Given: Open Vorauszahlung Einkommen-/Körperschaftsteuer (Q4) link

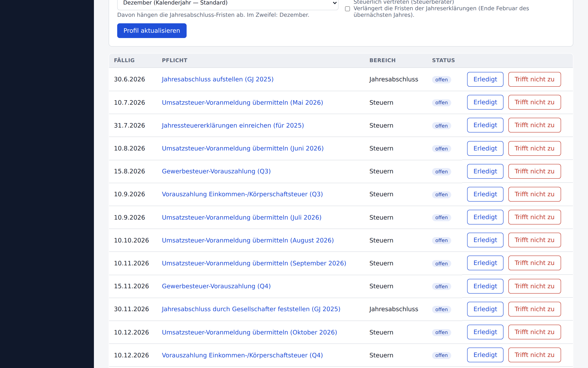Looking at the screenshot, I should [242, 355].
